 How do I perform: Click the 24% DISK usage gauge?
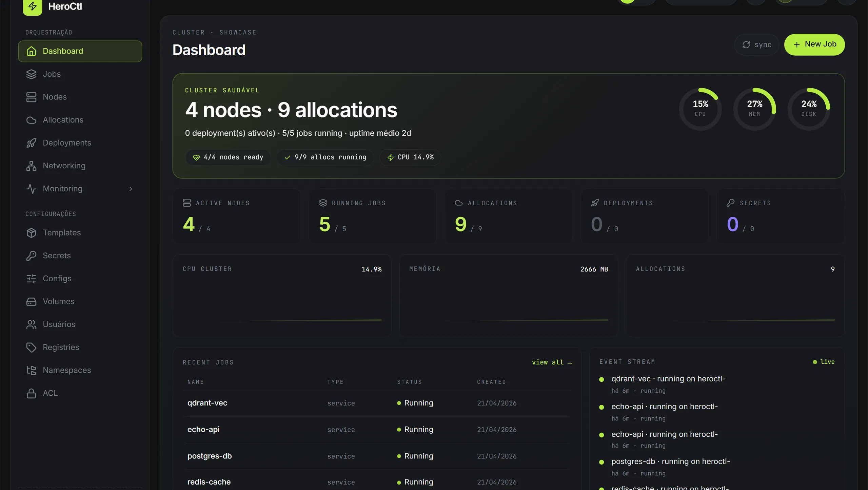(809, 109)
